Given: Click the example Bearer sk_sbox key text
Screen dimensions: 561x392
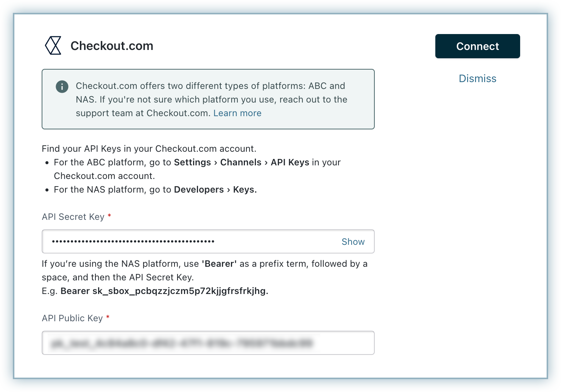Looking at the screenshot, I should 164,291.
